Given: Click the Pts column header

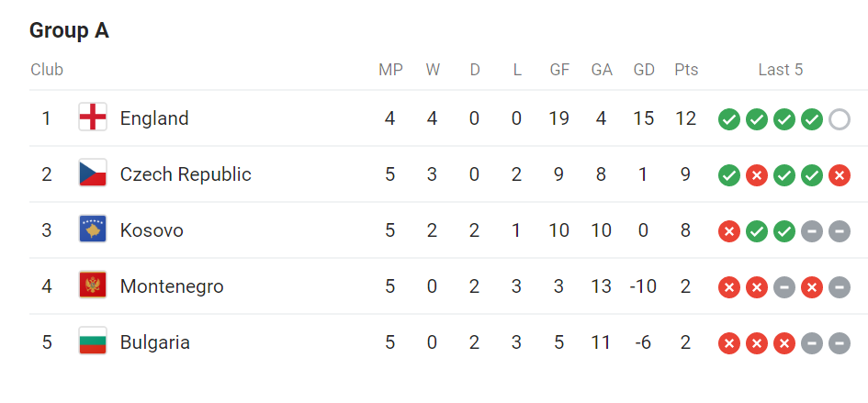Looking at the screenshot, I should click(686, 70).
